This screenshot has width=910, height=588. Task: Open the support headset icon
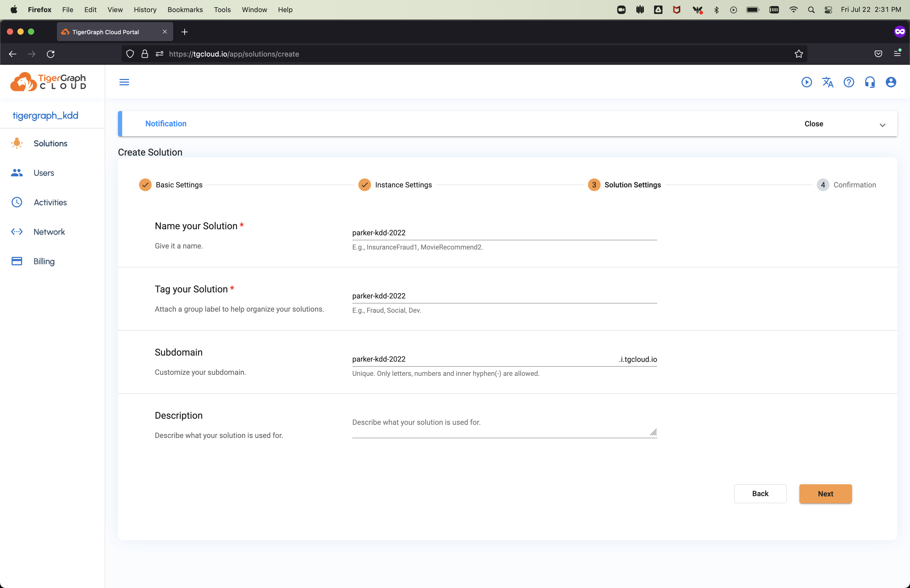pyautogui.click(x=869, y=82)
